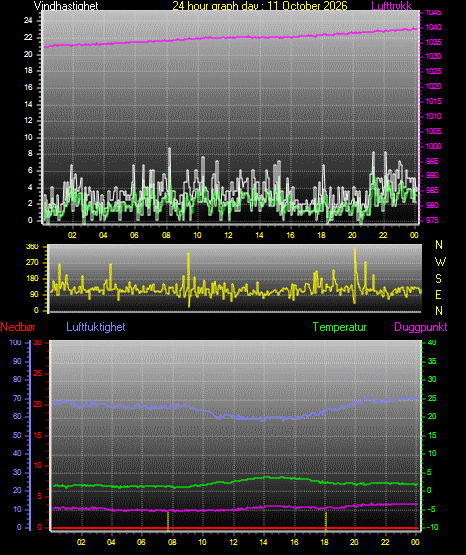Click the 975 pressure axis value
This screenshot has height=555, width=466.
pos(432,220)
